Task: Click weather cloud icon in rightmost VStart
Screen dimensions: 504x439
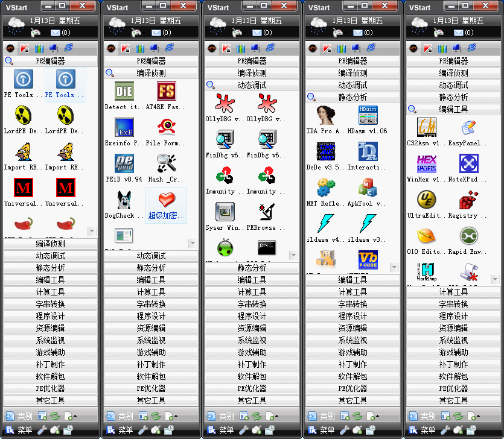Action: [x=419, y=26]
